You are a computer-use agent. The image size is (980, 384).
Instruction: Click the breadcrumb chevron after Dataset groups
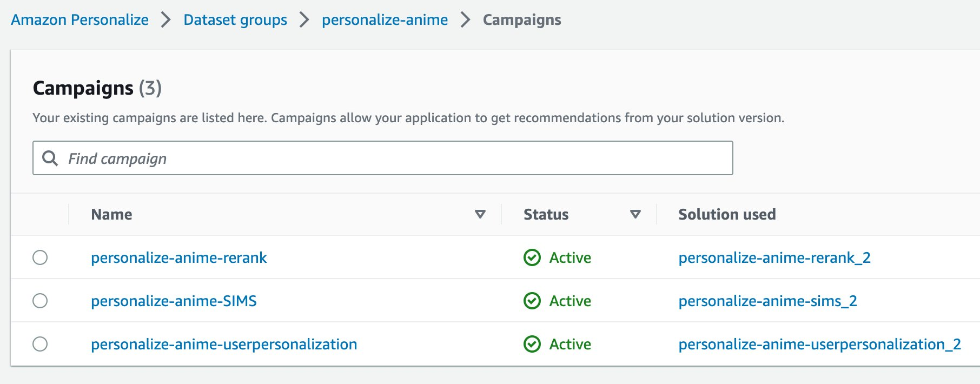click(304, 20)
